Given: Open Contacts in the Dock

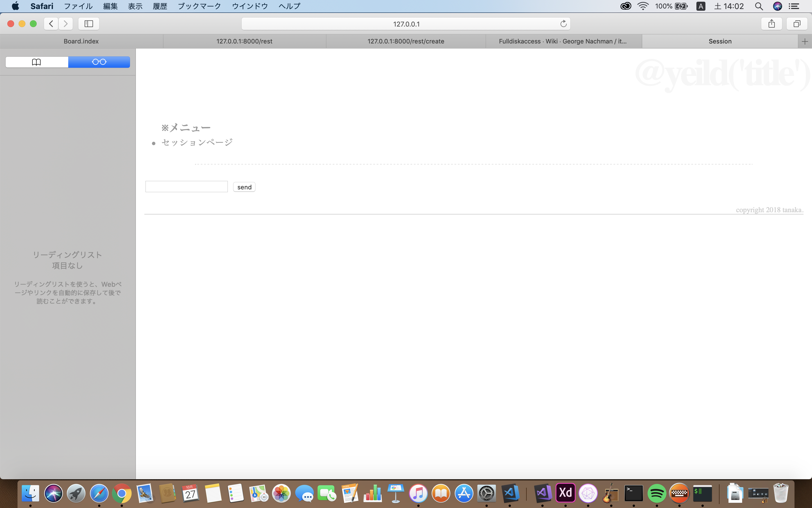Looking at the screenshot, I should 167,493.
